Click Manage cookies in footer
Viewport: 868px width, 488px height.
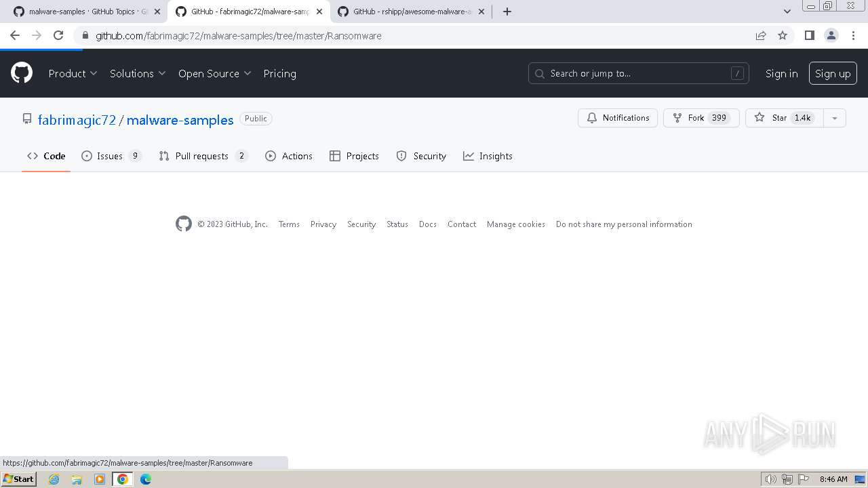point(516,224)
